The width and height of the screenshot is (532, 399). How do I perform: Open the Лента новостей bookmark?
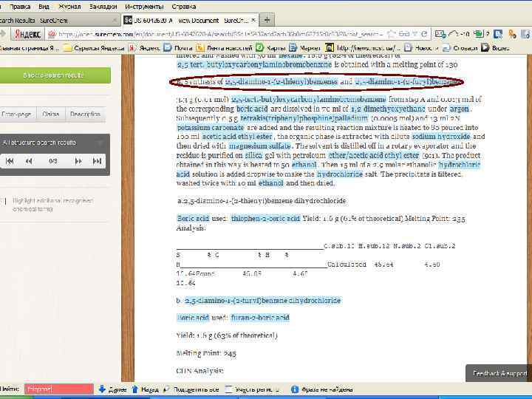click(225, 48)
